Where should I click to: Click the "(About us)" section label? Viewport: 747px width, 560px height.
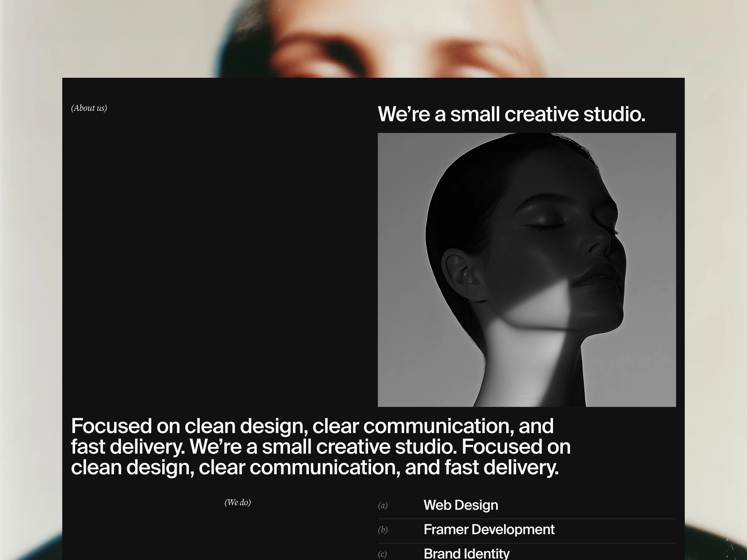(89, 108)
